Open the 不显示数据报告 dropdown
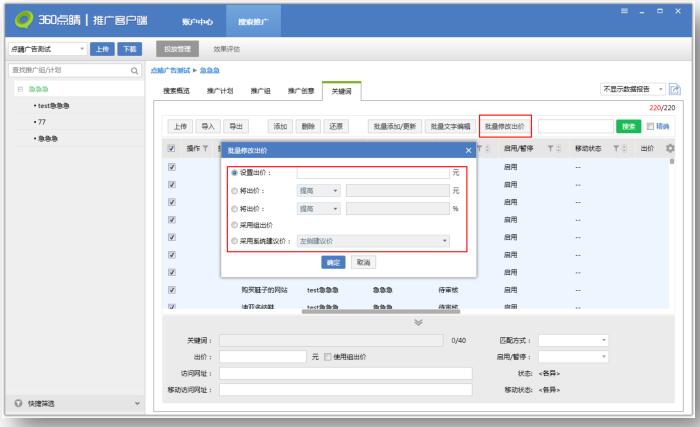Screen dimensions: 700x427 coord(632,90)
